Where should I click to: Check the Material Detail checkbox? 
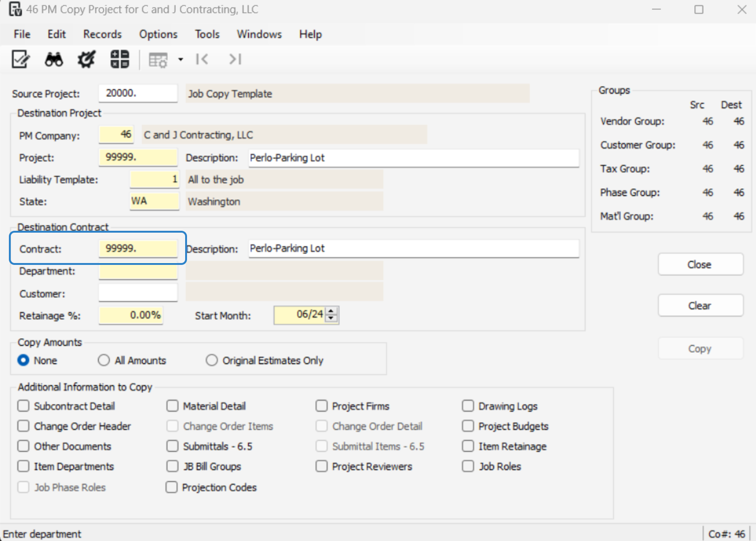pyautogui.click(x=173, y=406)
